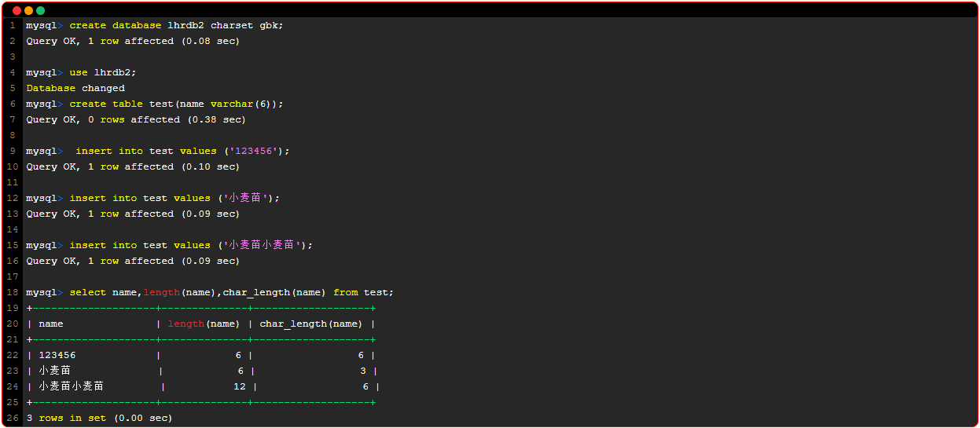Click the 'create database lhrdb2 charset gbk;' statement

(x=176, y=25)
